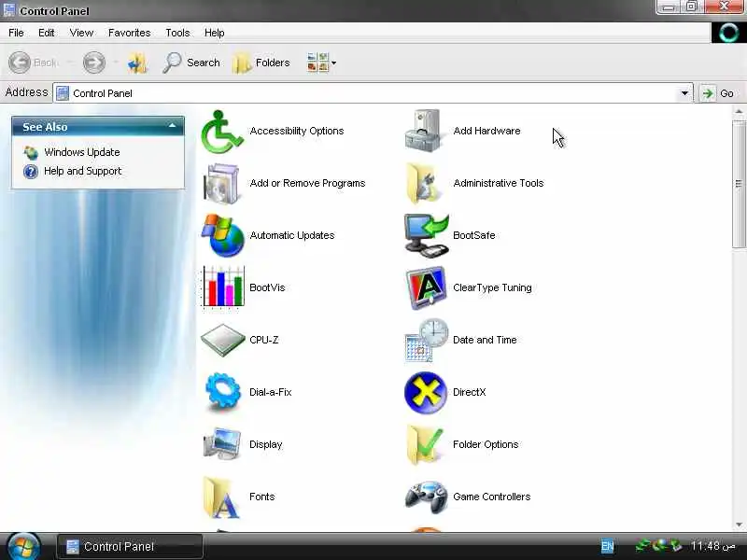The width and height of the screenshot is (747, 560).
Task: Open the Add or Remove Programs icon
Action: pos(221,184)
